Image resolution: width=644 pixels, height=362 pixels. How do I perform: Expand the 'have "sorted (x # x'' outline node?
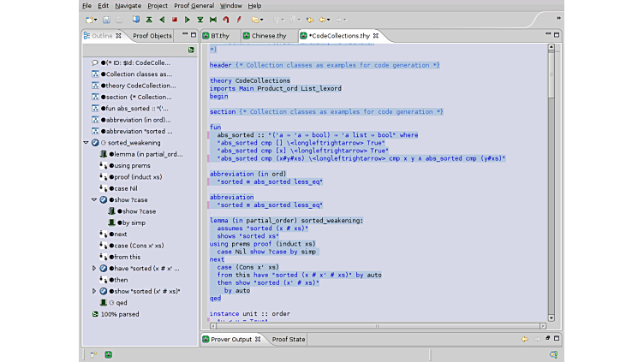(95, 268)
